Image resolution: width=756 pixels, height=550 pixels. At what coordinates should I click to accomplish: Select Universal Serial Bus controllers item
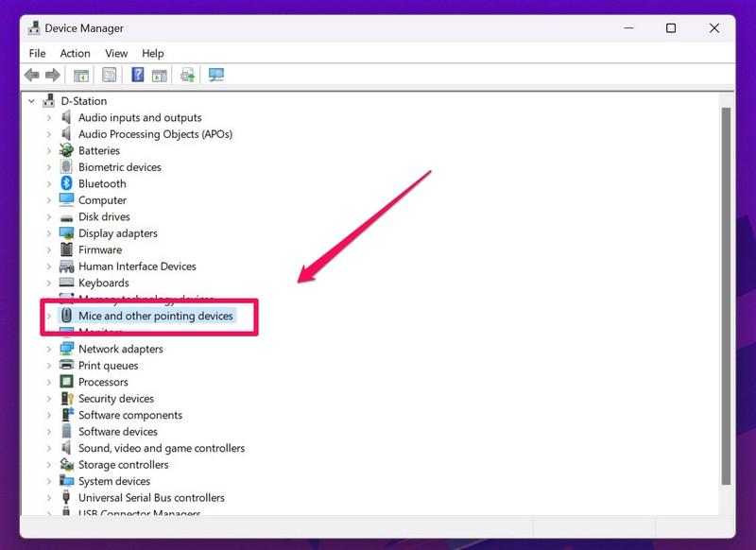(151, 498)
